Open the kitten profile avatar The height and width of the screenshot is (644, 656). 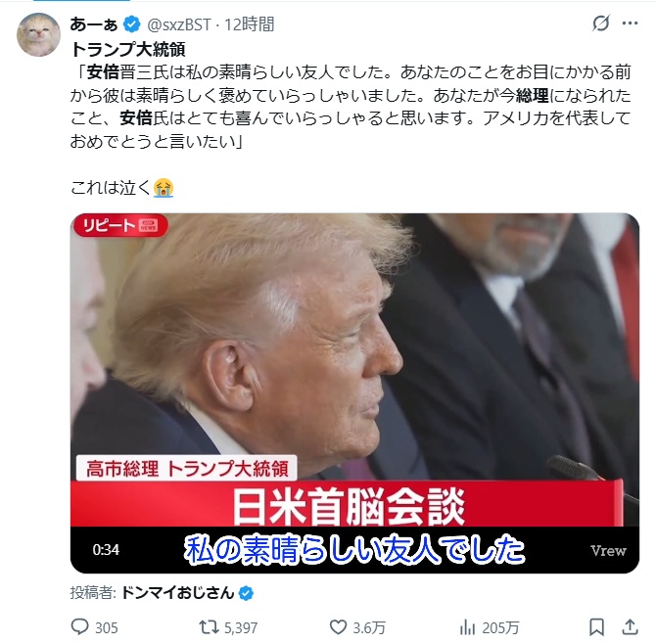tap(38, 34)
